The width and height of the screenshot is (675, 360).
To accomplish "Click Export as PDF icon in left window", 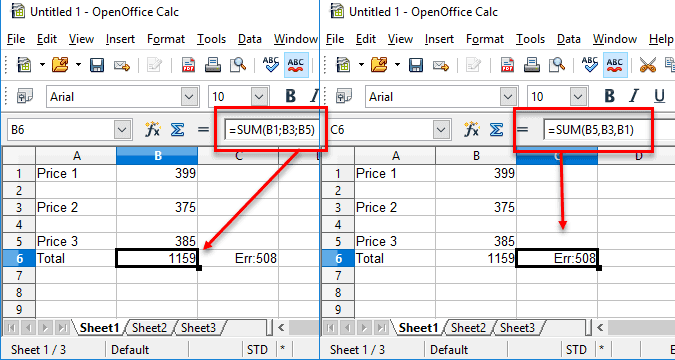I will 188,65.
